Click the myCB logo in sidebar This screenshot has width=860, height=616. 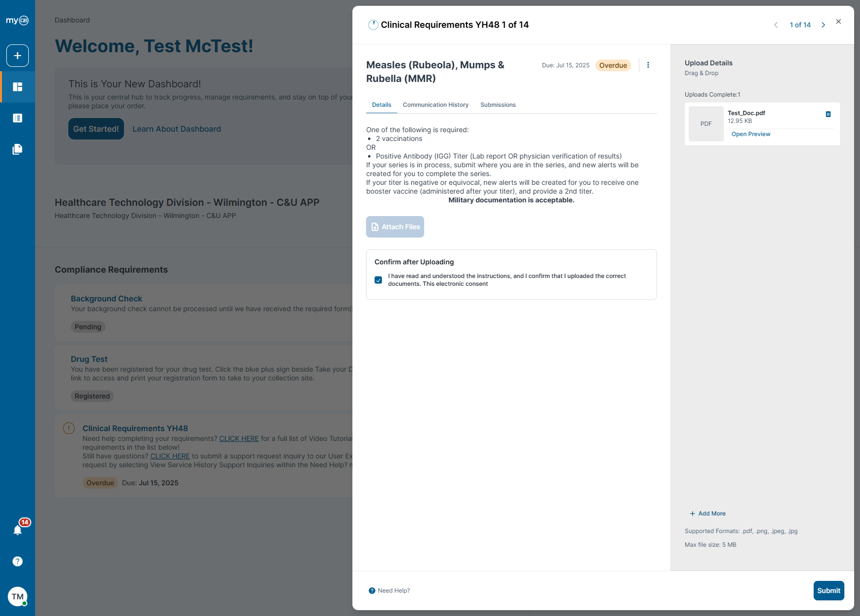coord(17,20)
